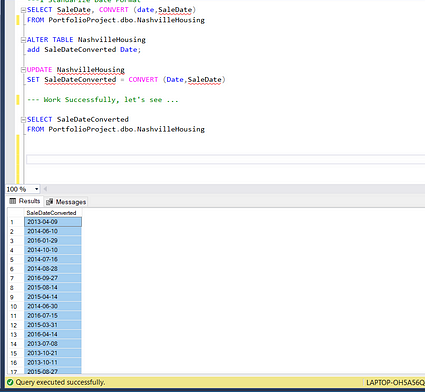Screen dimensions: 425x392
Task: Click 'add SaleDateConverted Date;' line in editor
Action: 84,50
